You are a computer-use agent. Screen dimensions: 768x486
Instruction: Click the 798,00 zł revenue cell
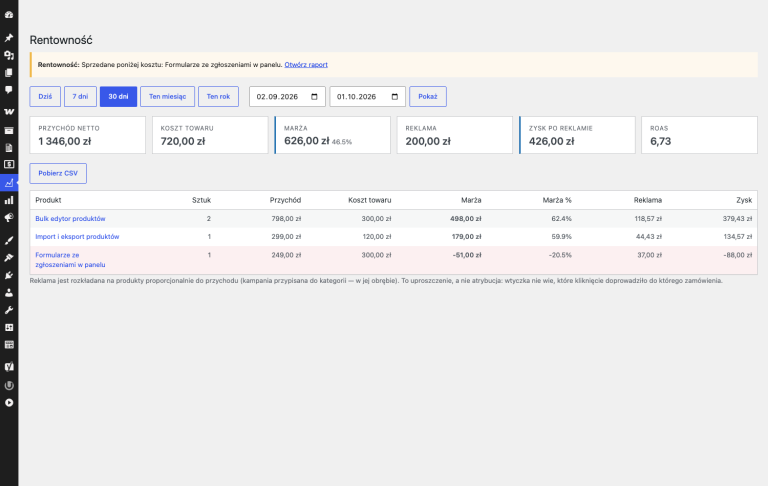coord(286,219)
